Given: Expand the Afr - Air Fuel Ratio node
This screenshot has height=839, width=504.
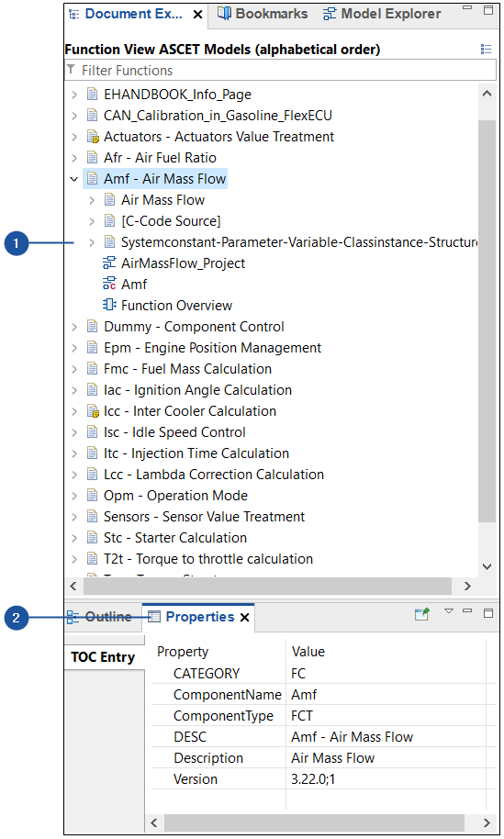Looking at the screenshot, I should coord(74,158).
